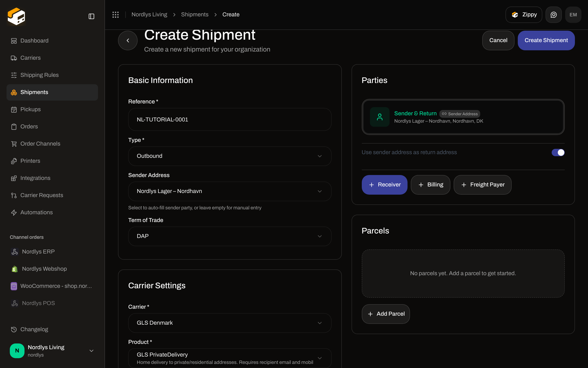588x368 pixels.
Task: Click the Carrier Requests branch icon
Action: click(x=14, y=195)
